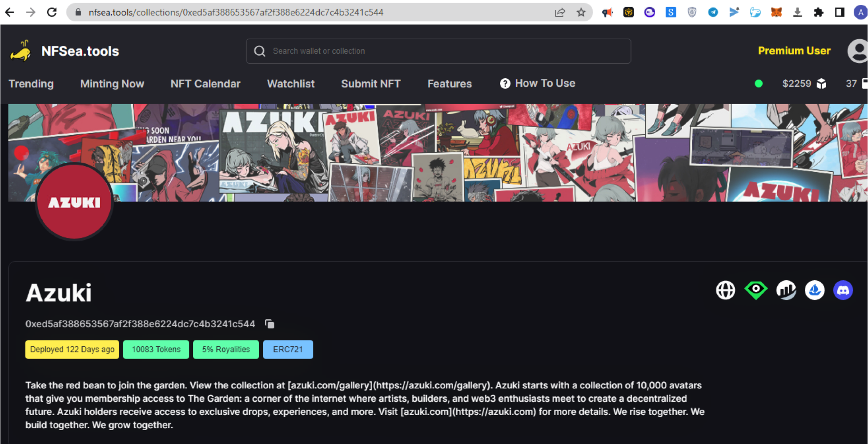This screenshot has height=444, width=868.
Task: Open the megaphone extension
Action: click(x=607, y=12)
